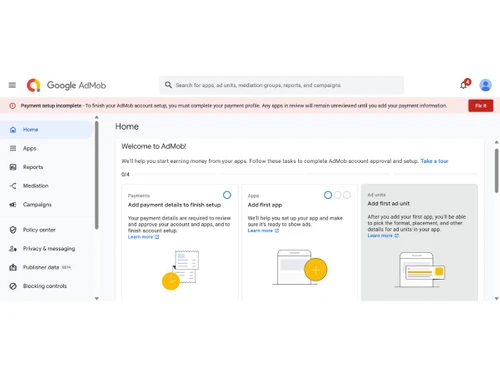The image size is (500, 375).
Task: Open Learn more in Apps card
Action: [263, 230]
